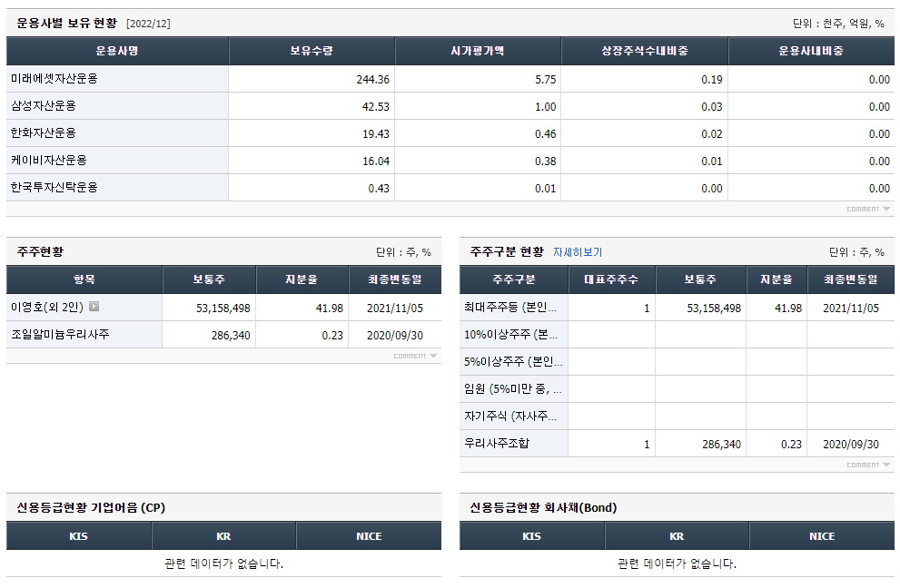The width and height of the screenshot is (900, 588).
Task: Select the 미래에셋자산운용 row name
Action: point(54,79)
